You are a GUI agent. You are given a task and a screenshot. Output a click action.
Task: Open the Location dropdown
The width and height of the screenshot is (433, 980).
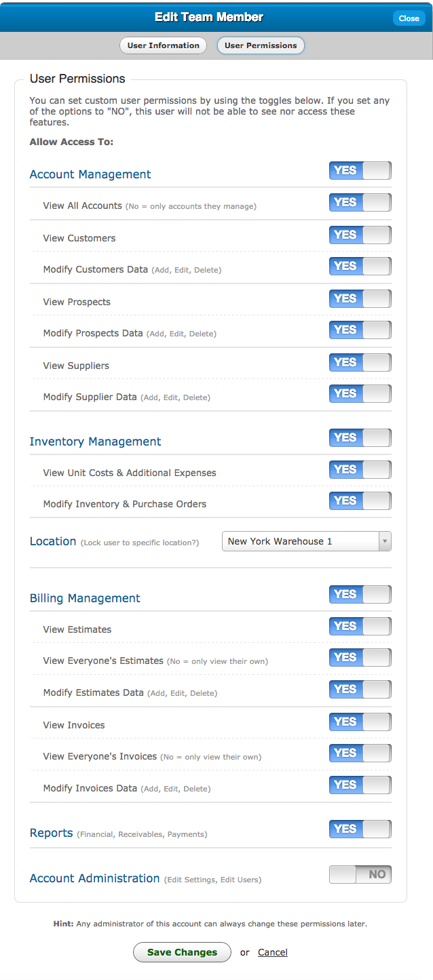coord(306,541)
